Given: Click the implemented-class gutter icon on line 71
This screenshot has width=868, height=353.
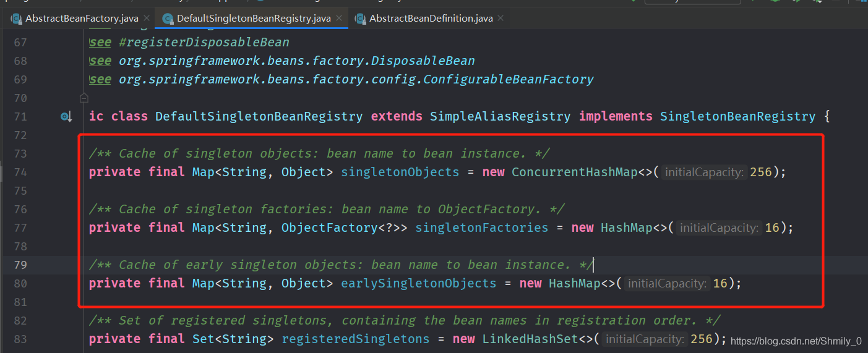Looking at the screenshot, I should (x=66, y=116).
